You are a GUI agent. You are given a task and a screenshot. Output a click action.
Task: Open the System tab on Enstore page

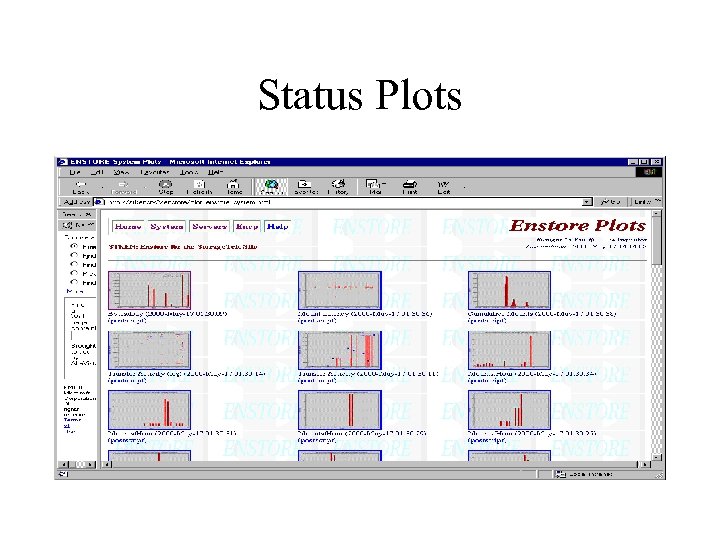167,226
